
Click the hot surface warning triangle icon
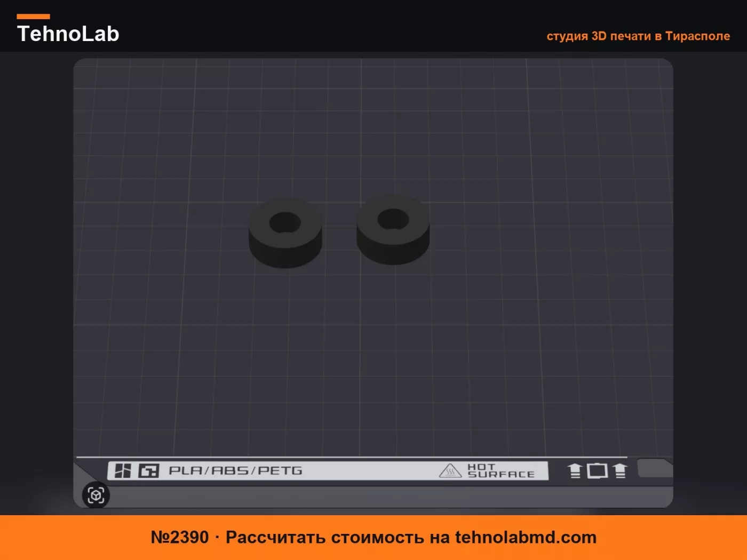[x=450, y=470]
